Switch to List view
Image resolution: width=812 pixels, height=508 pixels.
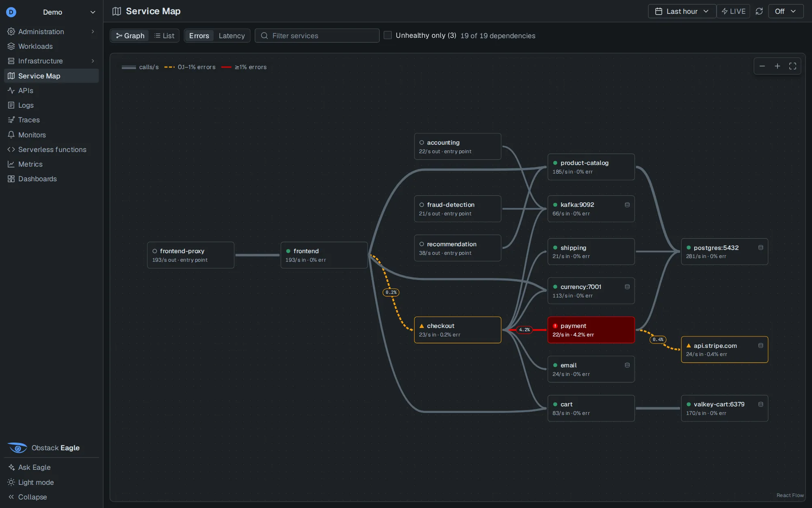click(x=164, y=36)
